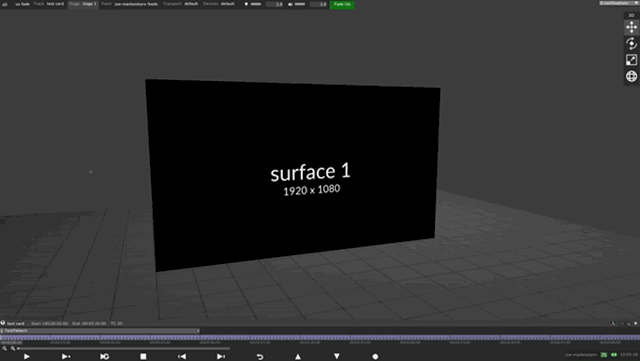Click the joe-macbookpro machine name
This screenshot has height=361, width=640.
581,355
